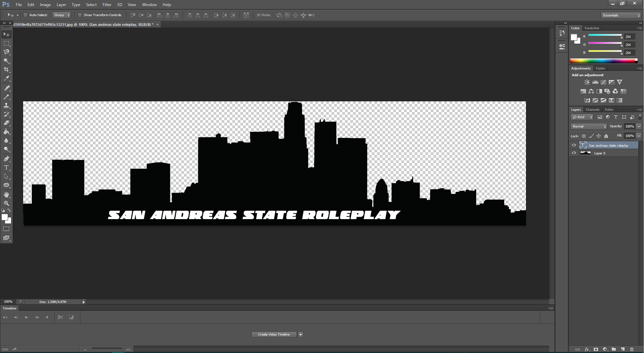Open the Filter menu

[107, 5]
